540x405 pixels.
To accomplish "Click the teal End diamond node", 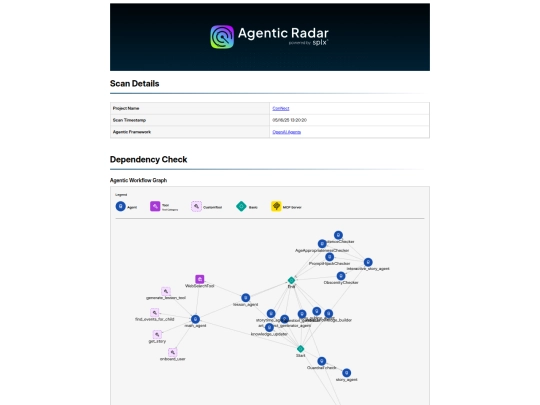I will coord(291,280).
